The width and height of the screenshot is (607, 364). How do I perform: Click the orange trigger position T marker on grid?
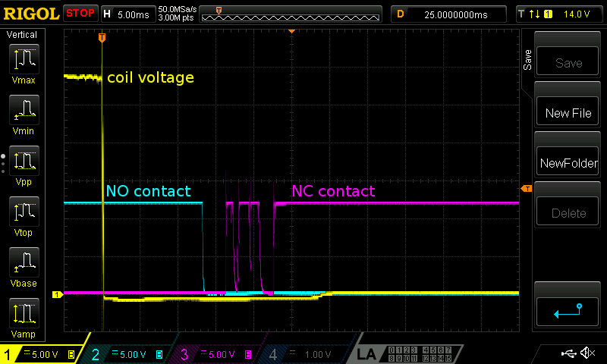102,37
